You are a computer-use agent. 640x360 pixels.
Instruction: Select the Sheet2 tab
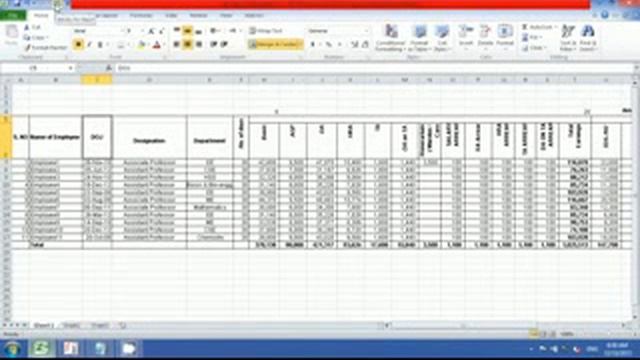tap(71, 325)
